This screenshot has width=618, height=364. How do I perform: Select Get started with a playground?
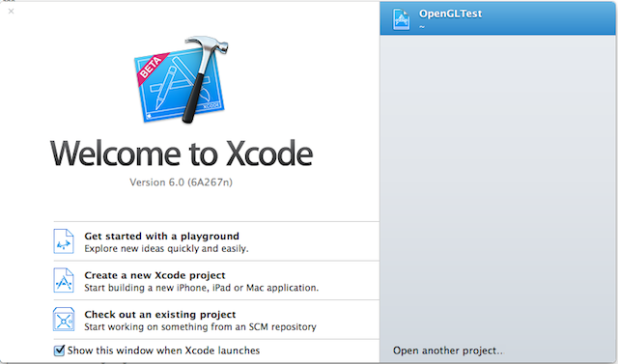point(216,241)
